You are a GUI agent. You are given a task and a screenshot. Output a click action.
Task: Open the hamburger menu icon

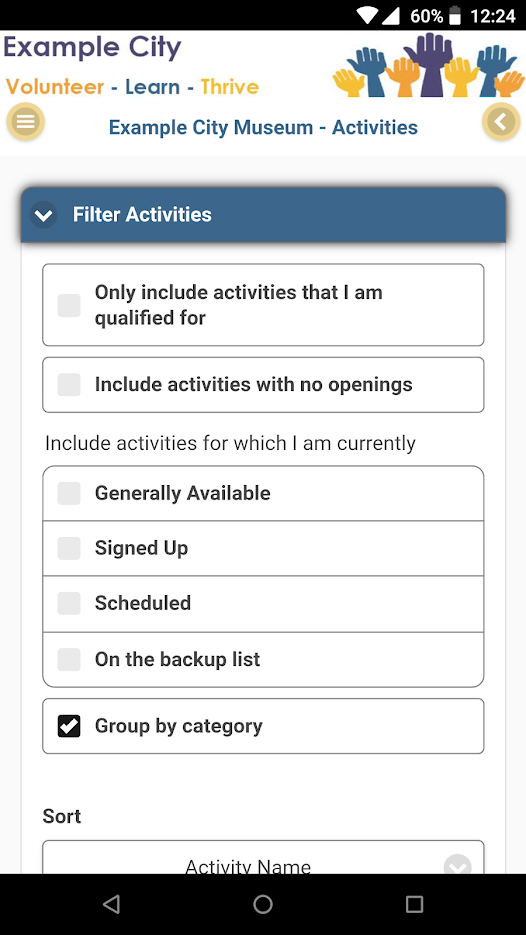pos(25,122)
